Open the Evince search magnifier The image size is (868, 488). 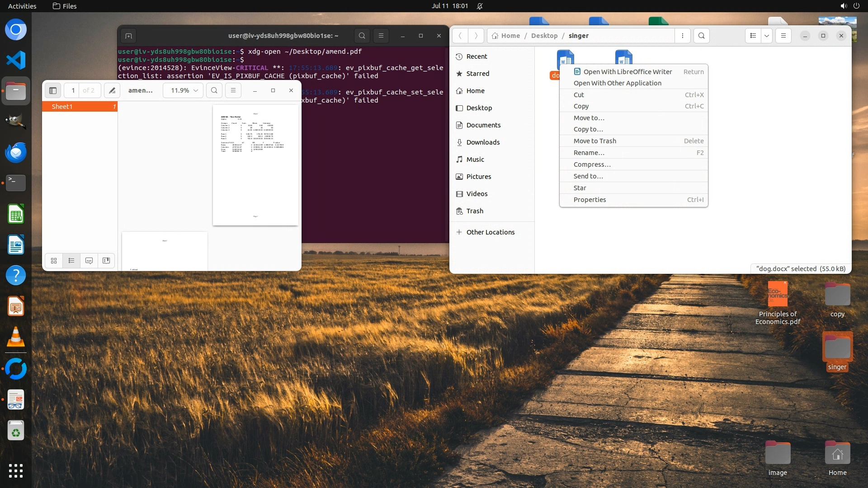tap(214, 90)
